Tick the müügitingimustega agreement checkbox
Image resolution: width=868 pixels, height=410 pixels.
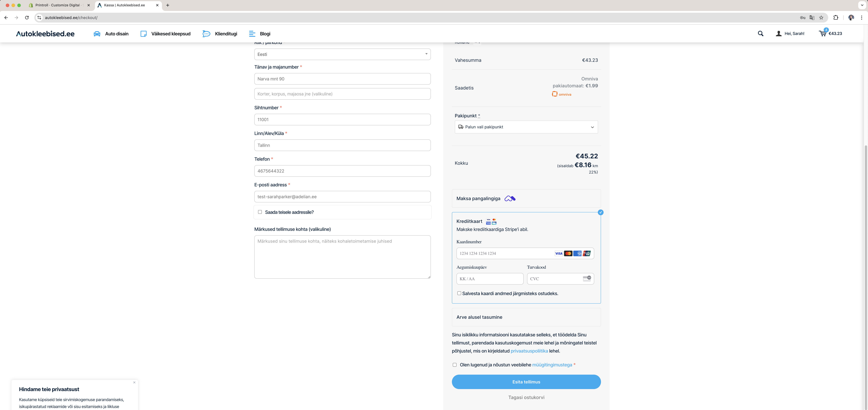(454, 365)
